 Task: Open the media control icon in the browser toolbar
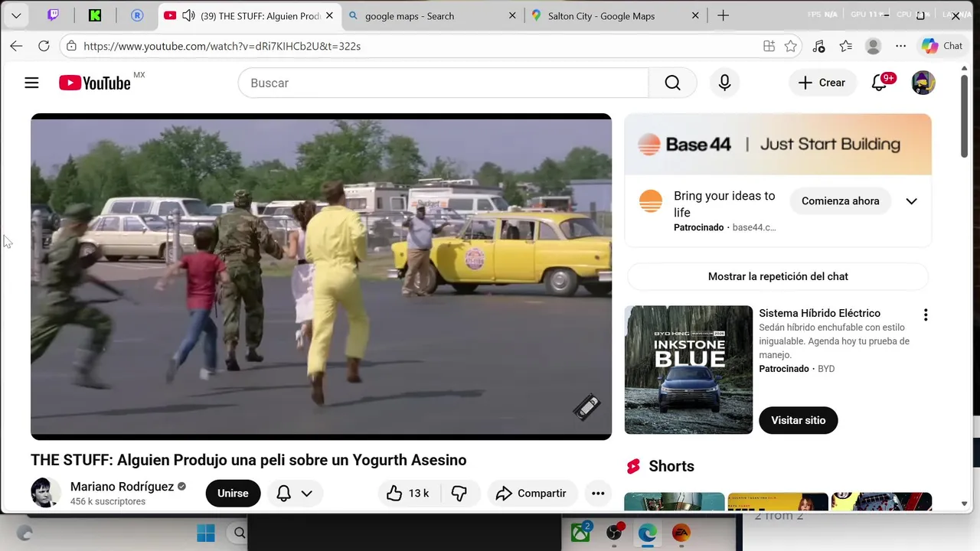tap(818, 46)
